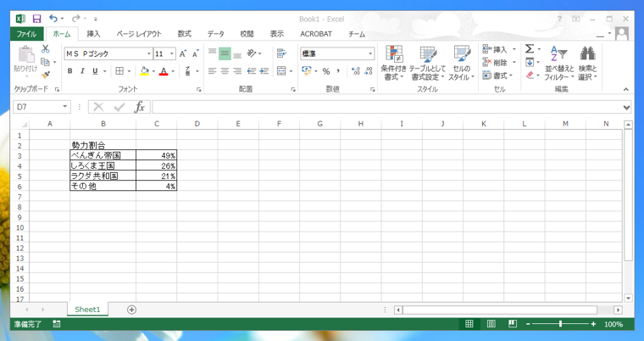Center text horizontally in cell
The image size is (644, 341).
[x=225, y=71]
